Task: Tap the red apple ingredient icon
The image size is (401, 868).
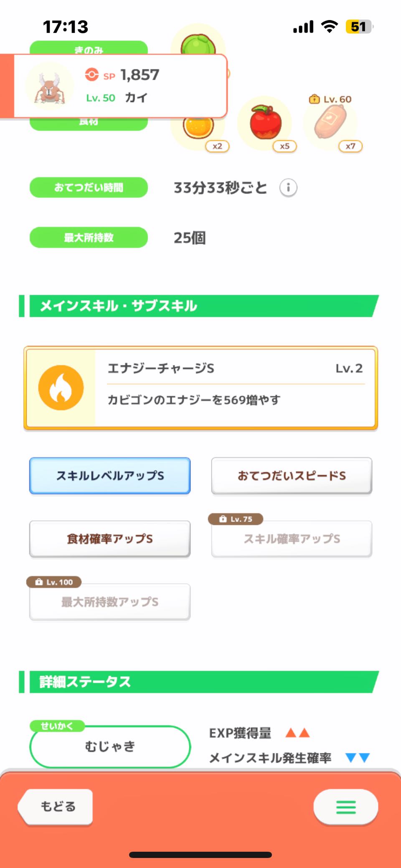Action: point(266,122)
